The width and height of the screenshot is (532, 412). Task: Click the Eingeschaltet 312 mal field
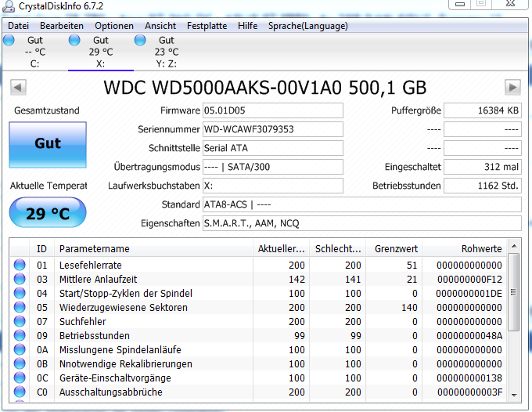click(483, 167)
